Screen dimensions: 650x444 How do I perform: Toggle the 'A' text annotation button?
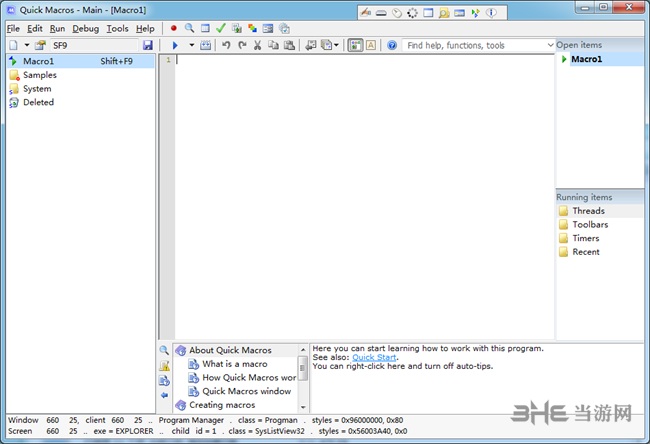coord(370,46)
